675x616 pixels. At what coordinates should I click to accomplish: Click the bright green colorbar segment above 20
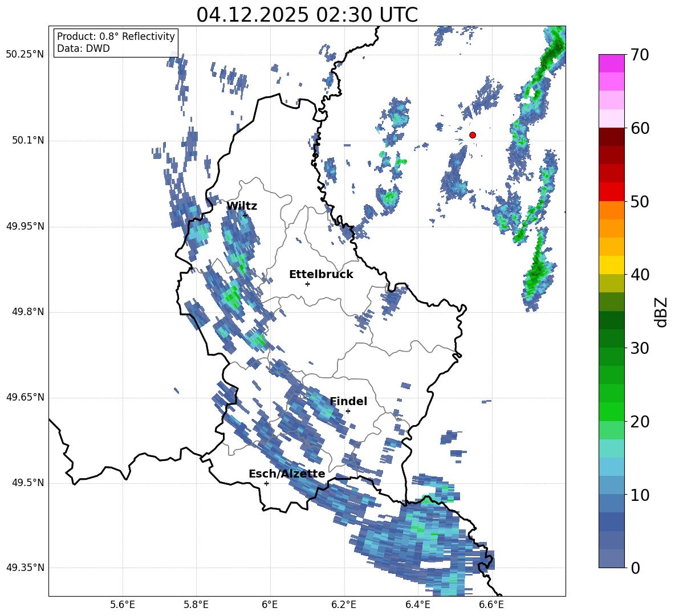coord(612,411)
